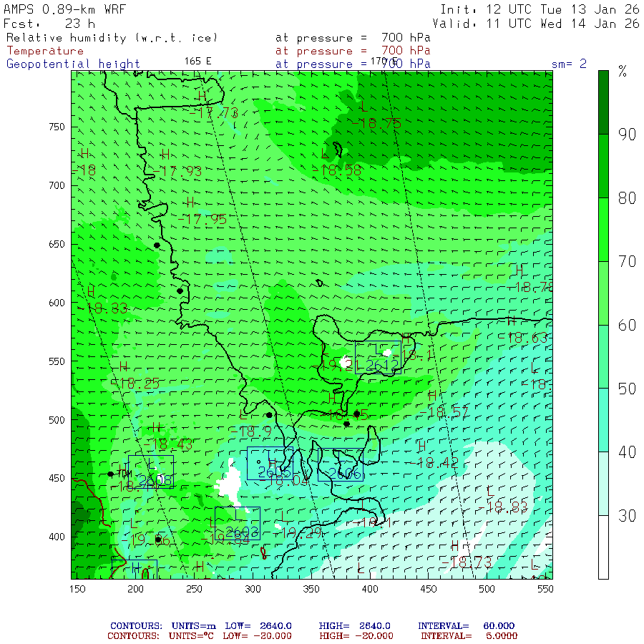The height and width of the screenshot is (644, 644).
Task: Click the red 'Temperature' label
Action: (45, 51)
